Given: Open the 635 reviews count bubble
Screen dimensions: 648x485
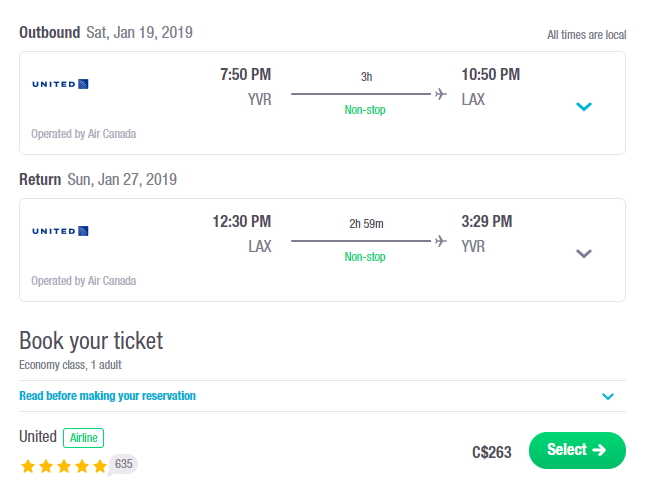Looking at the screenshot, I should pyautogui.click(x=124, y=464).
